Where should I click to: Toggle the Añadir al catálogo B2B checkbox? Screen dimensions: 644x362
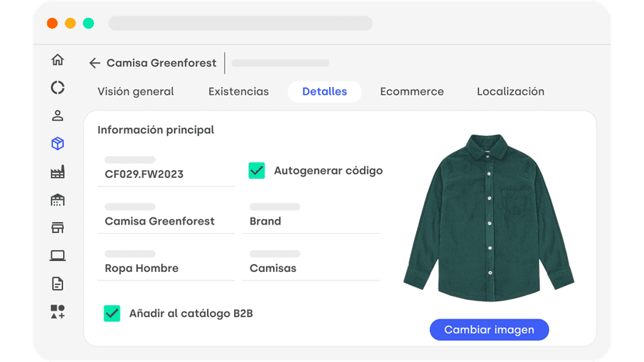[x=112, y=314]
